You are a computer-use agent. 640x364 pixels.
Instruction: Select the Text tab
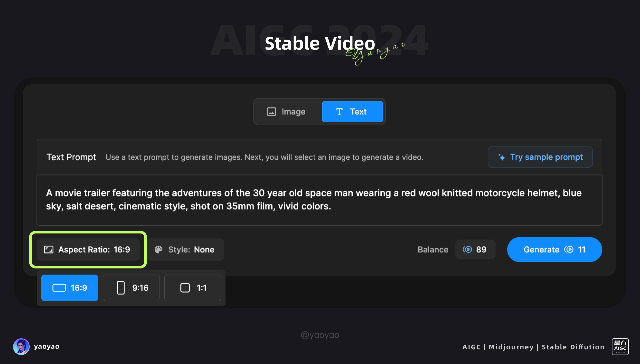click(x=352, y=112)
